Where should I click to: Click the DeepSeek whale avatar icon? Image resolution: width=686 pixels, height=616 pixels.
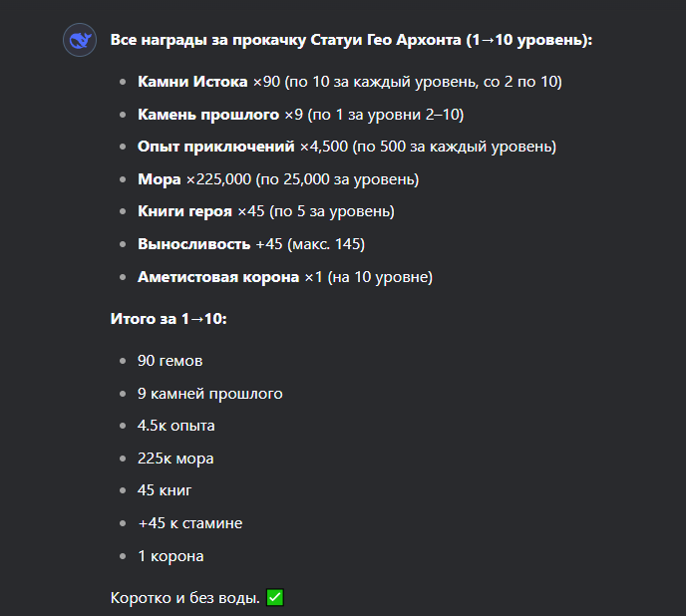(80, 40)
